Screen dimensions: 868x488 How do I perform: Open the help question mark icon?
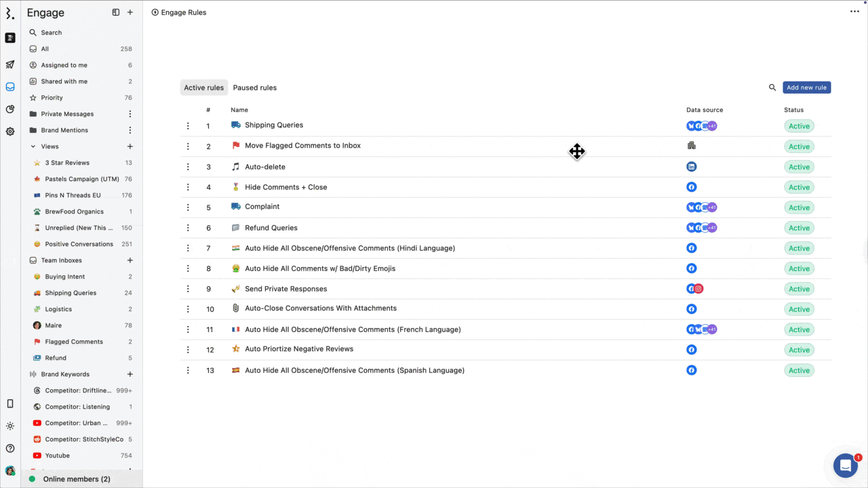click(x=10, y=448)
